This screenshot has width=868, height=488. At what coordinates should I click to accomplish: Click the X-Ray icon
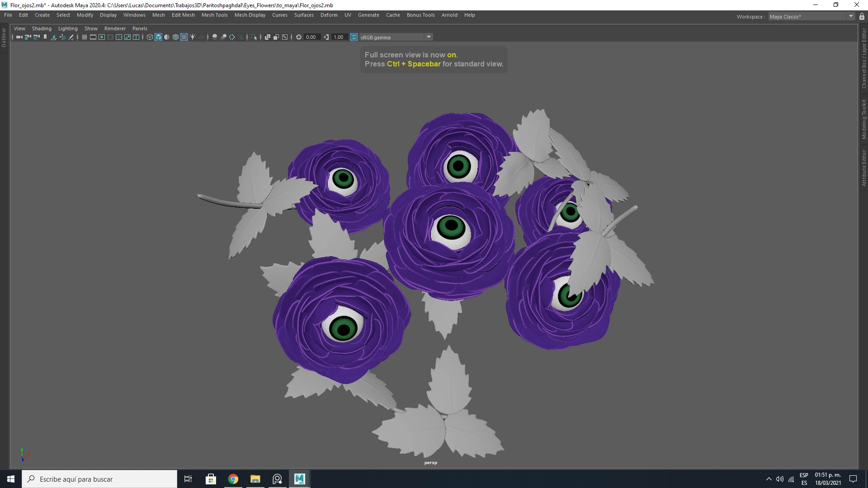(x=268, y=37)
